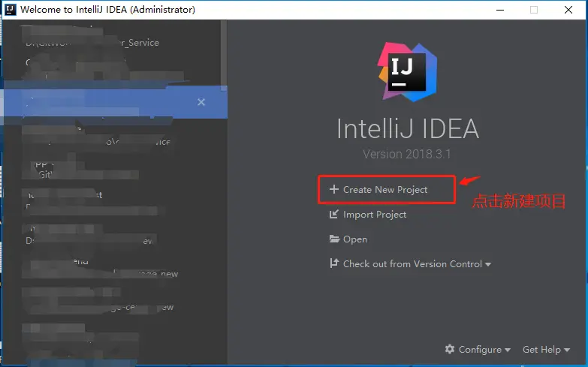Expand the Configure dropdown arrow
This screenshot has width=588, height=367.
[x=508, y=350]
